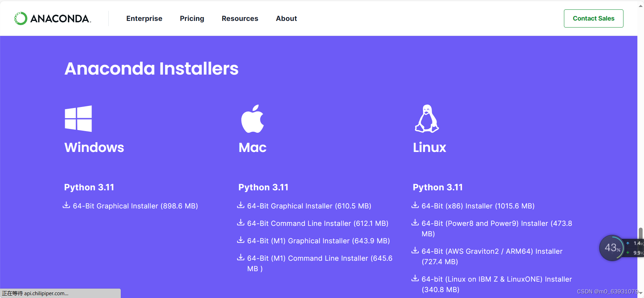Download 64-bit (Linux on IBM Z & LinuxONE) Installer

click(497, 284)
